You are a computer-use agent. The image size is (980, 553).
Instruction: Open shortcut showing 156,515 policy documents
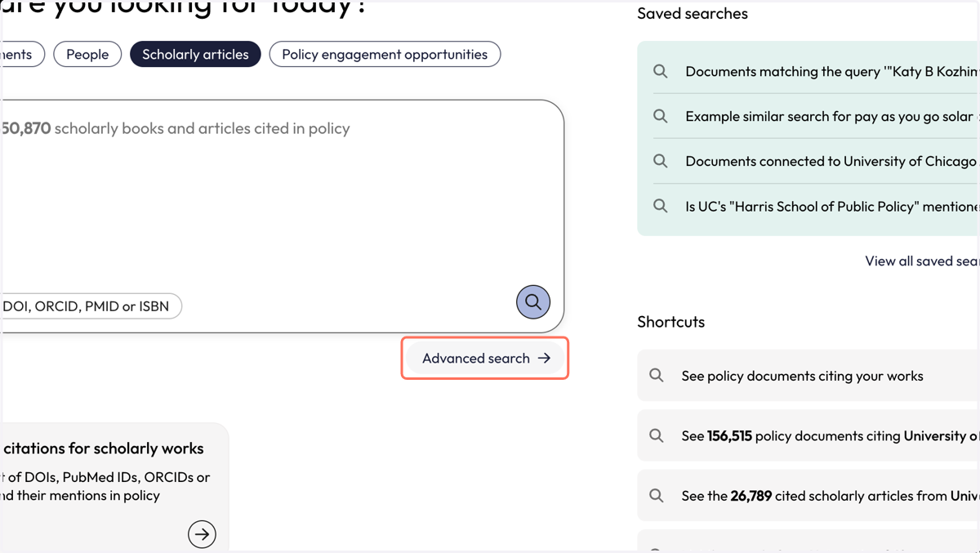[808, 435]
